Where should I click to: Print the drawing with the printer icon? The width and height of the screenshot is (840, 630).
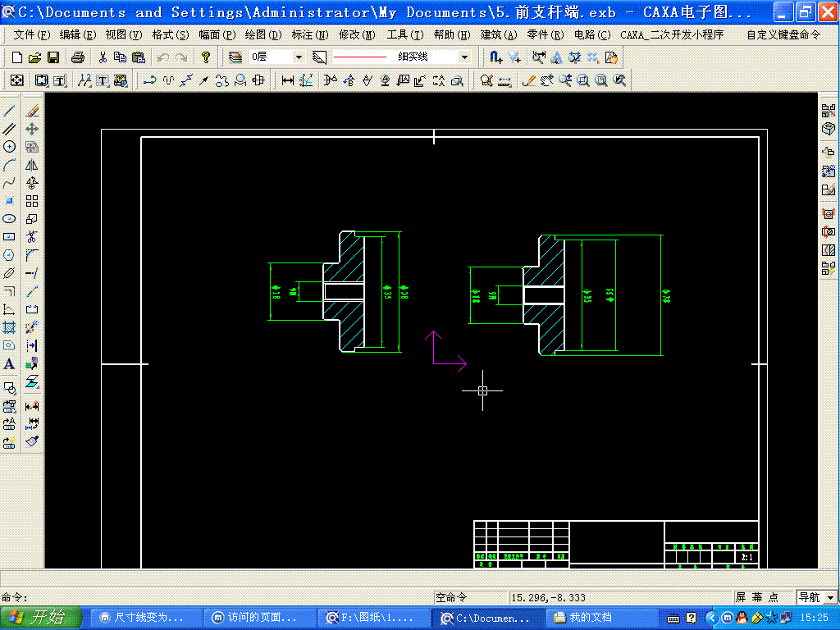(x=78, y=57)
